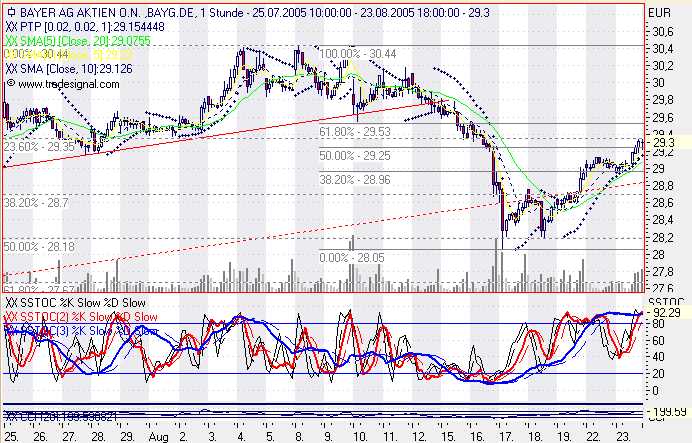Click the 28,8 price axis value
The image size is (692, 443).
[663, 186]
